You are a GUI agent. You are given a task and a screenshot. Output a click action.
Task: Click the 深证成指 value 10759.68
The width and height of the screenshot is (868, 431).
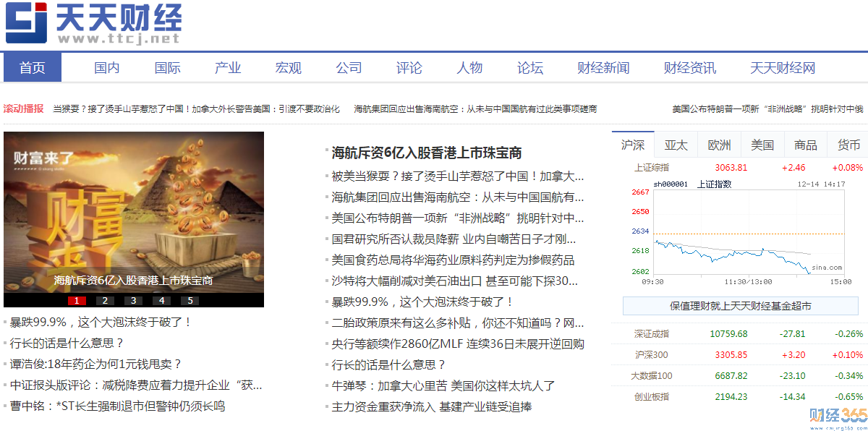728,334
